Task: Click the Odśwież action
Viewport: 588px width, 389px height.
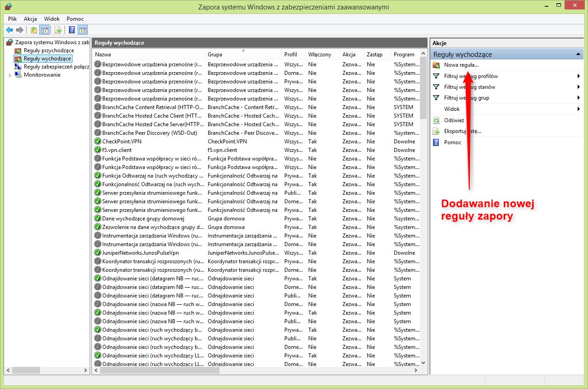Action: (454, 120)
